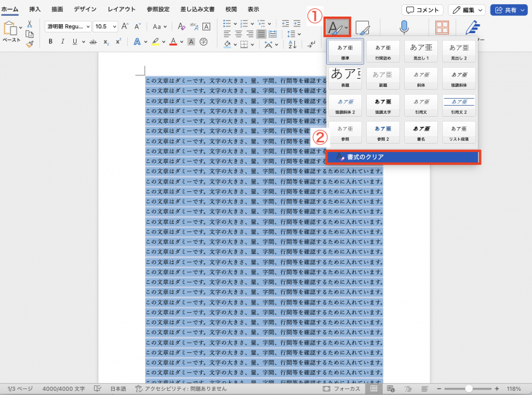
Task: Select the 見出し 1 style thumbnail
Action: point(422,51)
